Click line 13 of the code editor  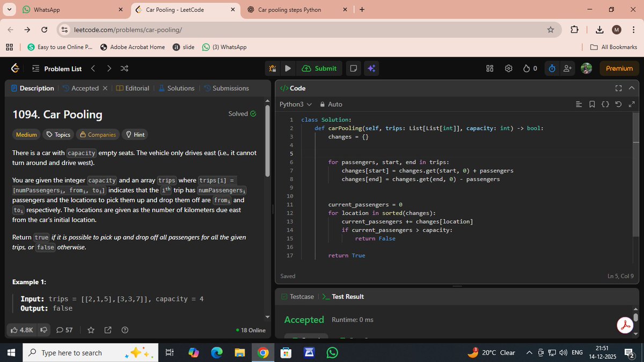(407, 221)
